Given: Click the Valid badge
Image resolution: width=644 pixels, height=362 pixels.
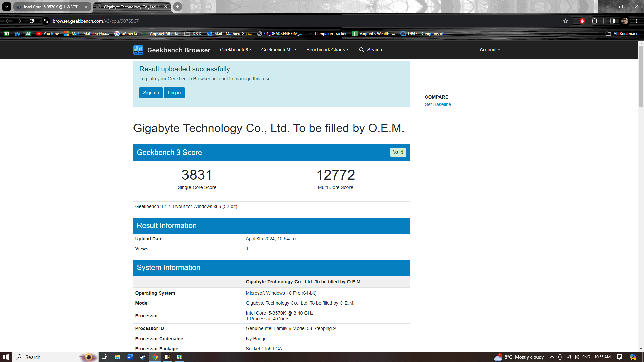Looking at the screenshot, I should point(398,152).
